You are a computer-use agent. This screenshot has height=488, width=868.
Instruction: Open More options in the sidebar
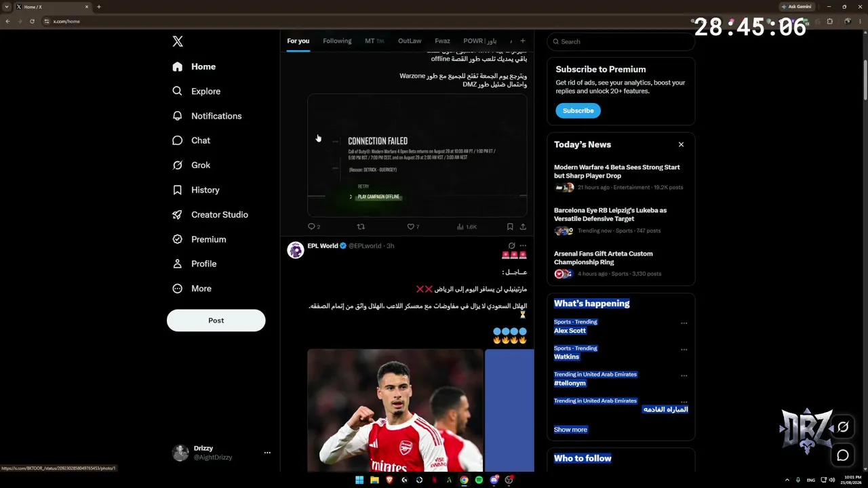[192, 289]
